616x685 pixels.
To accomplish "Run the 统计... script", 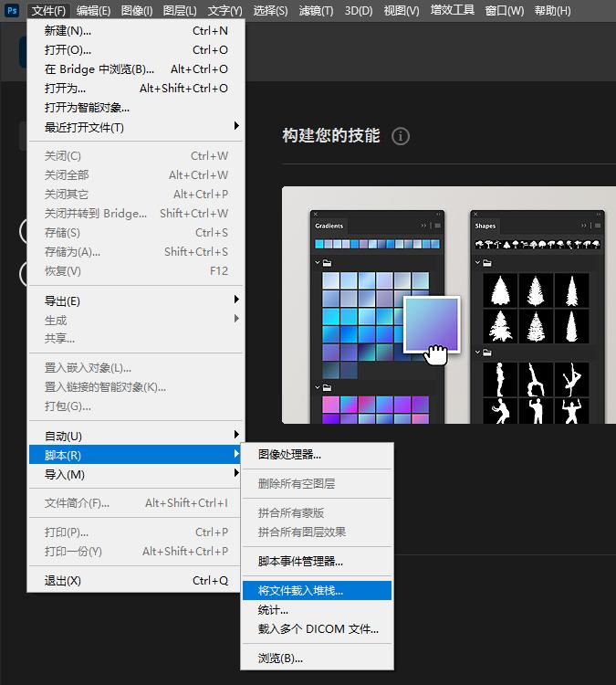I will (317, 610).
